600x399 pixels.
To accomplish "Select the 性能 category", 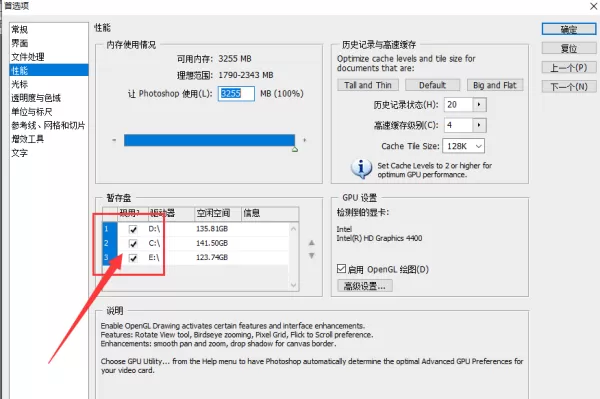I will [x=49, y=70].
